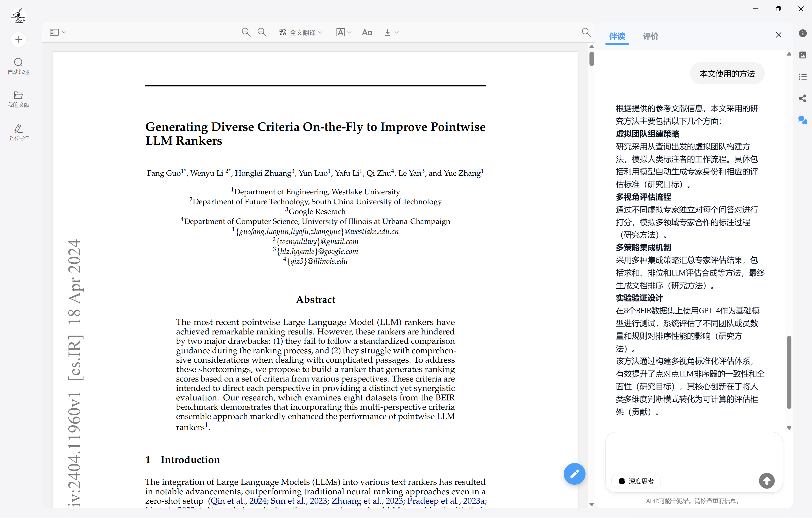
Task: Open the document search icon
Action: point(586,32)
